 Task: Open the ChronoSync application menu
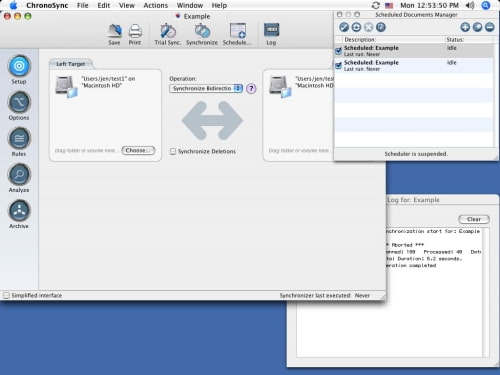pyautogui.click(x=47, y=5)
